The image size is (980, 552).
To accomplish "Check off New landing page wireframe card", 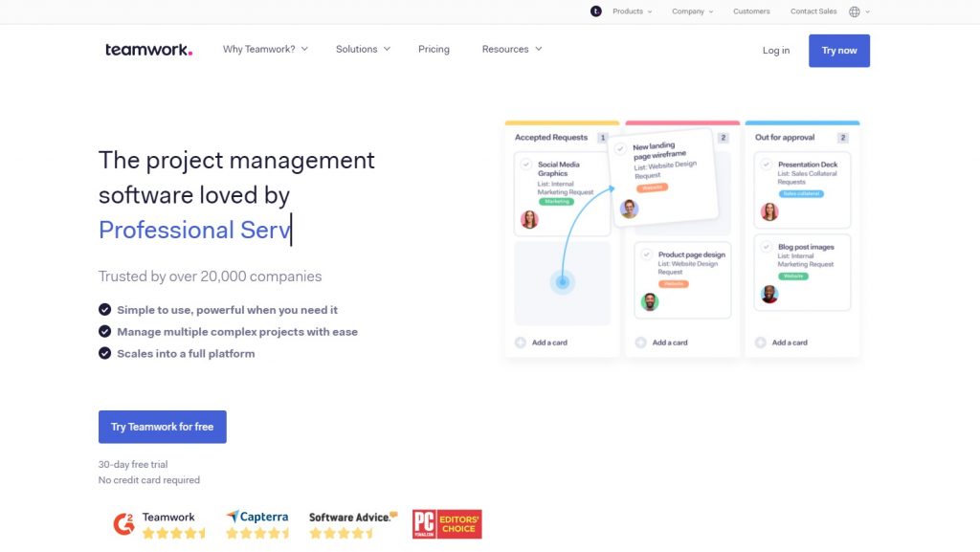I will (620, 148).
